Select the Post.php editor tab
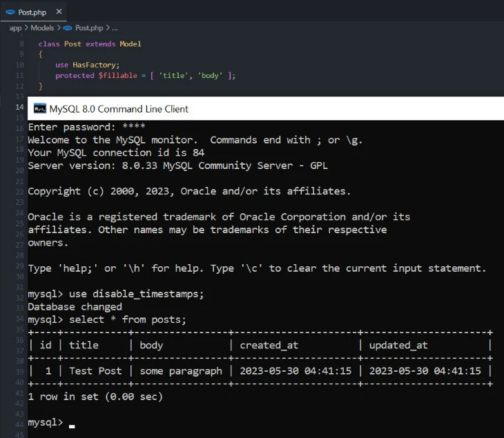 tap(32, 12)
